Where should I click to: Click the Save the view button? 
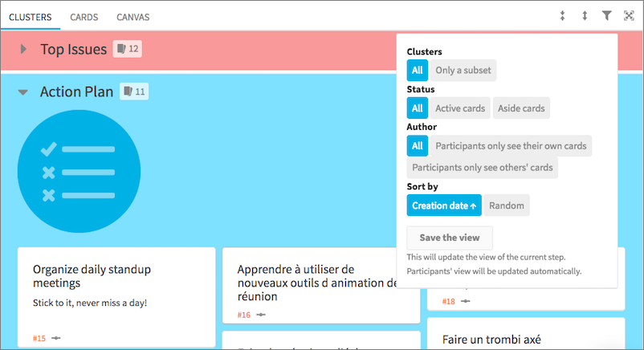click(x=450, y=238)
